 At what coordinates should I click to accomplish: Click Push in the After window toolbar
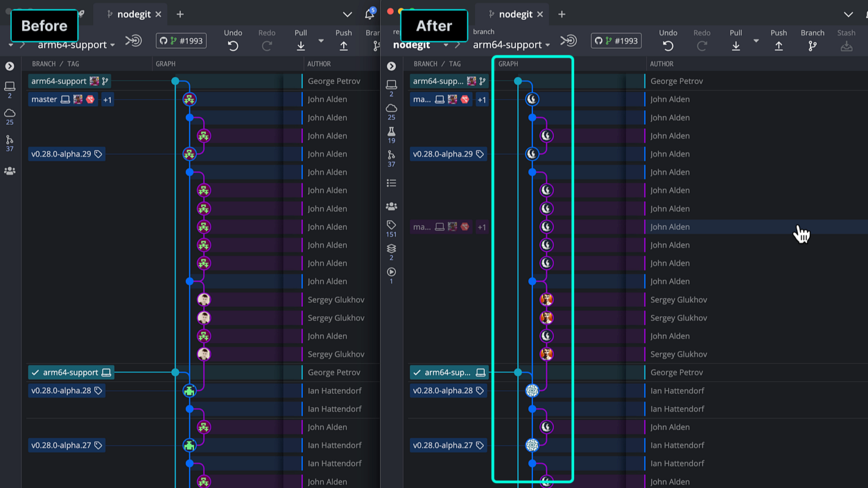pyautogui.click(x=779, y=40)
